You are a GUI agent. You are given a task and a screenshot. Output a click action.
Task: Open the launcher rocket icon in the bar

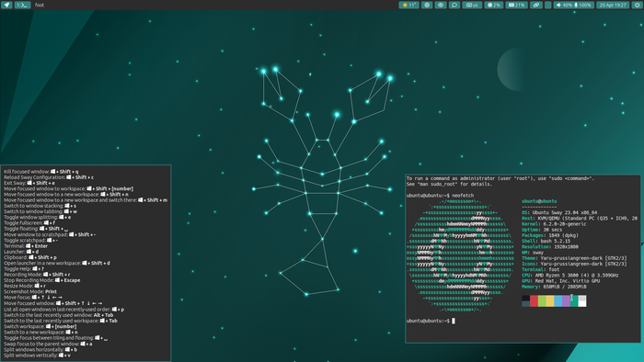tap(7, 5)
